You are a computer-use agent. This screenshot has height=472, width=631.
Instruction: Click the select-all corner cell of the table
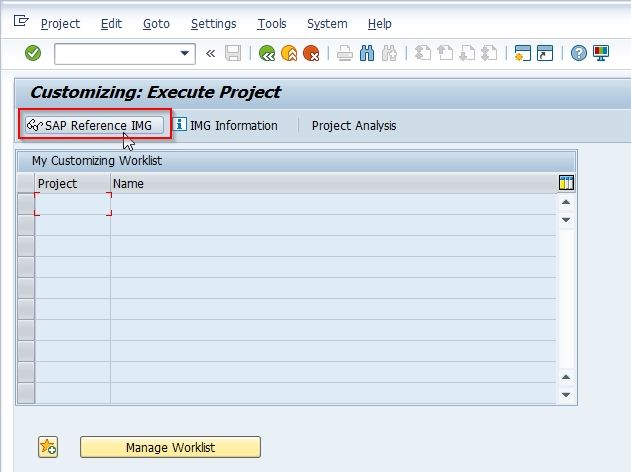click(x=26, y=183)
